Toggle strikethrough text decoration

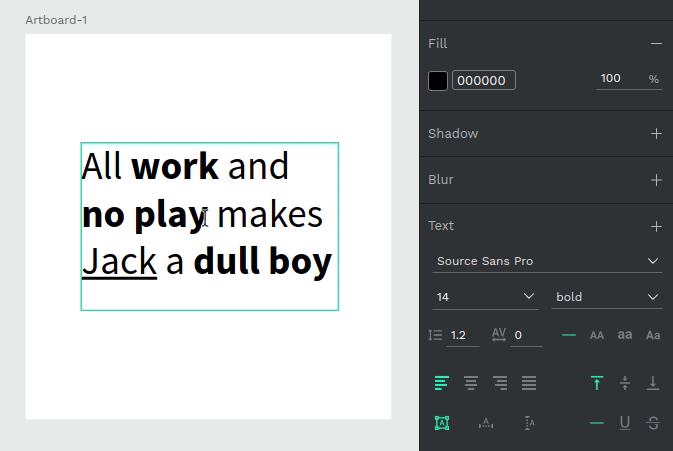pyautogui.click(x=653, y=423)
